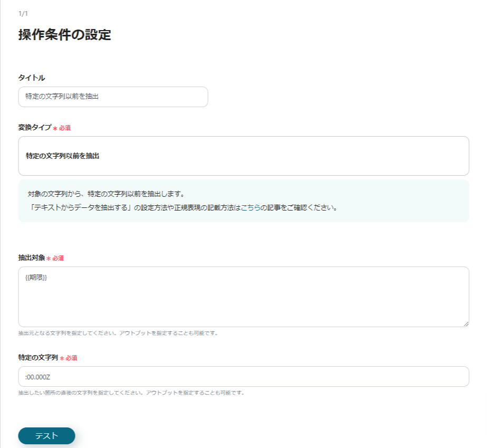
Task: Click the hint text starting 抽出したい箇所の直後
Action: (x=132, y=393)
